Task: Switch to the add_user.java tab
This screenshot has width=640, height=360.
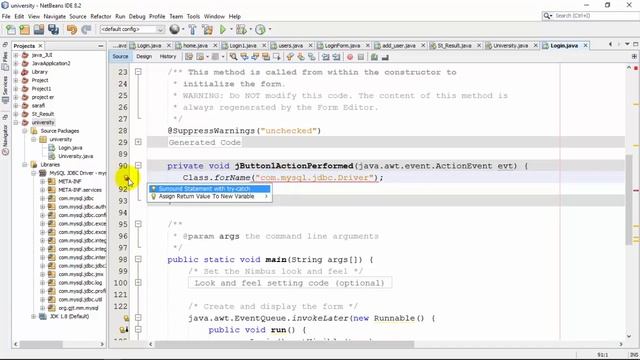Action: click(x=398, y=45)
